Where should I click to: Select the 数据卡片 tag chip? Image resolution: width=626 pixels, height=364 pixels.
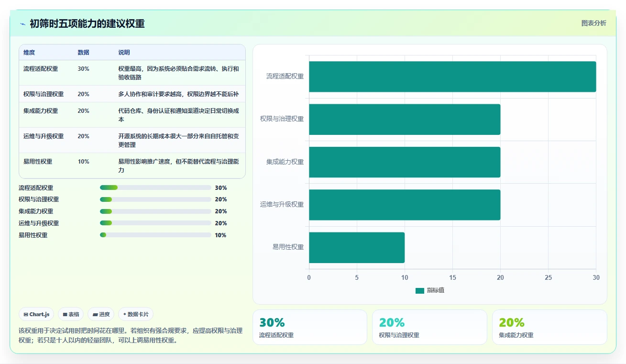pos(136,314)
